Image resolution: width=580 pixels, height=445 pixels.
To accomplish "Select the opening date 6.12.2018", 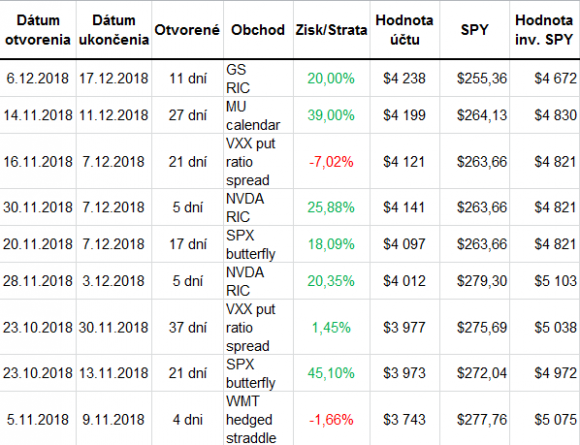I will (x=38, y=78).
